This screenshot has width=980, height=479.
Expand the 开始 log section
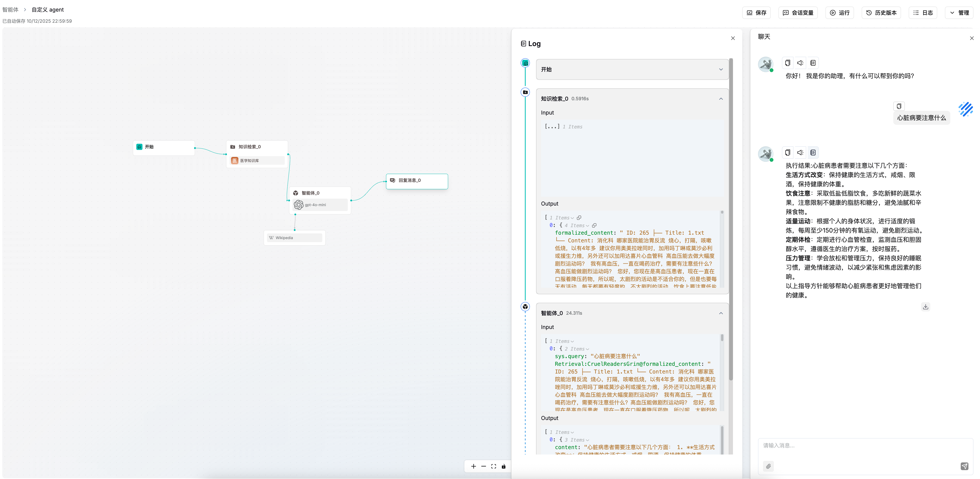(720, 69)
